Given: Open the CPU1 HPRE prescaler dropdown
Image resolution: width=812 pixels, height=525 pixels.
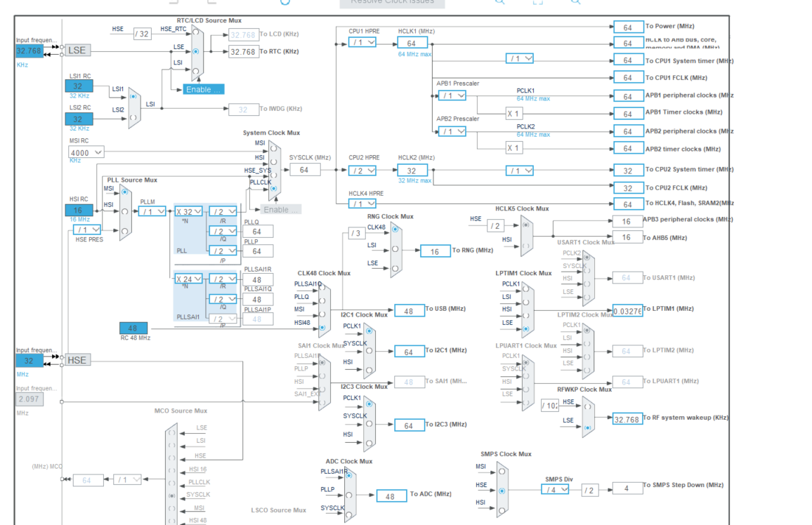Looking at the screenshot, I should (362, 41).
